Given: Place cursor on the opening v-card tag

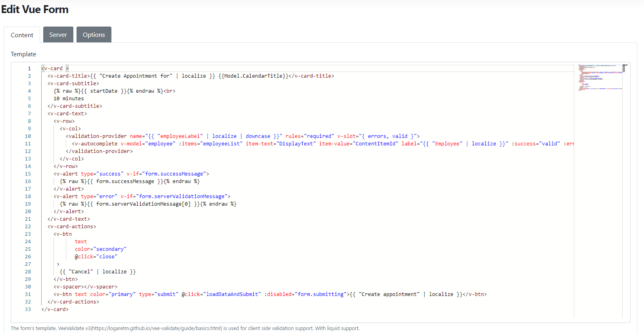Looking at the screenshot, I should (x=55, y=69).
